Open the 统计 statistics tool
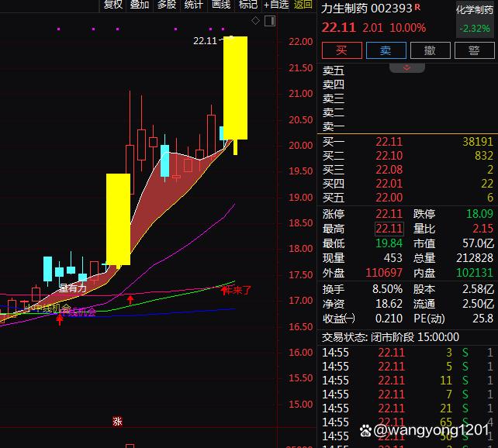 [x=194, y=5]
